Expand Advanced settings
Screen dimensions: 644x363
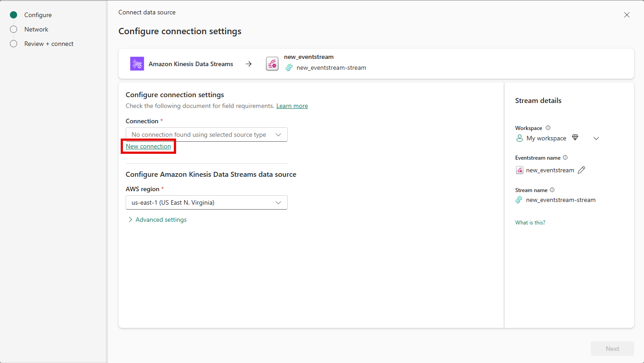point(157,220)
